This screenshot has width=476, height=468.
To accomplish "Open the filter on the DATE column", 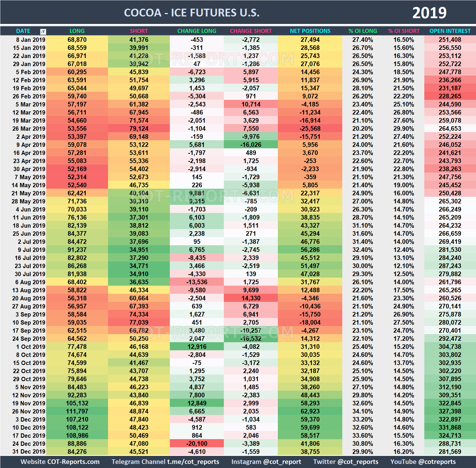I will point(43,31).
